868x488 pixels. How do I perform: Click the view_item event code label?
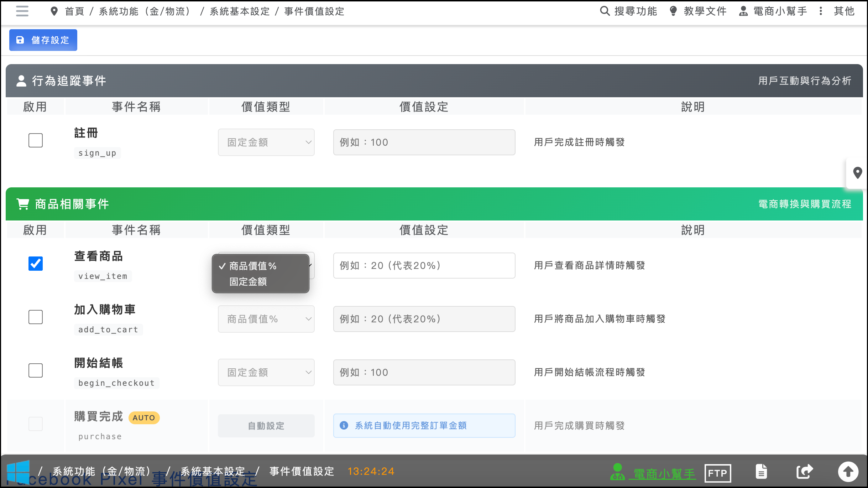pos(103,276)
